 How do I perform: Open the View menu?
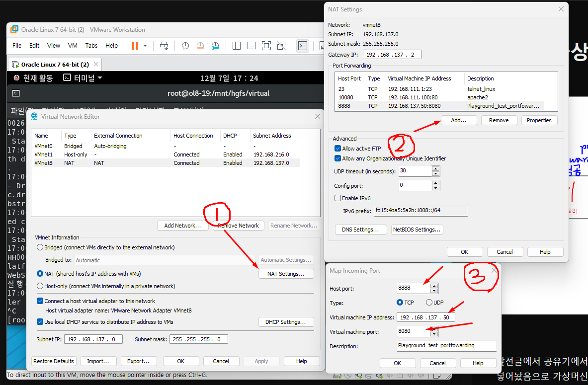coord(54,45)
